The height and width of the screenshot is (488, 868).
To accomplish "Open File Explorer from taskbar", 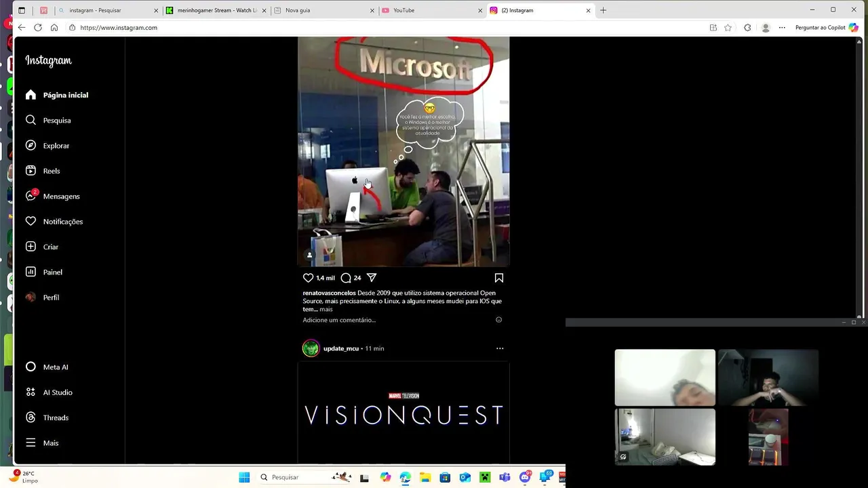I will [x=425, y=477].
